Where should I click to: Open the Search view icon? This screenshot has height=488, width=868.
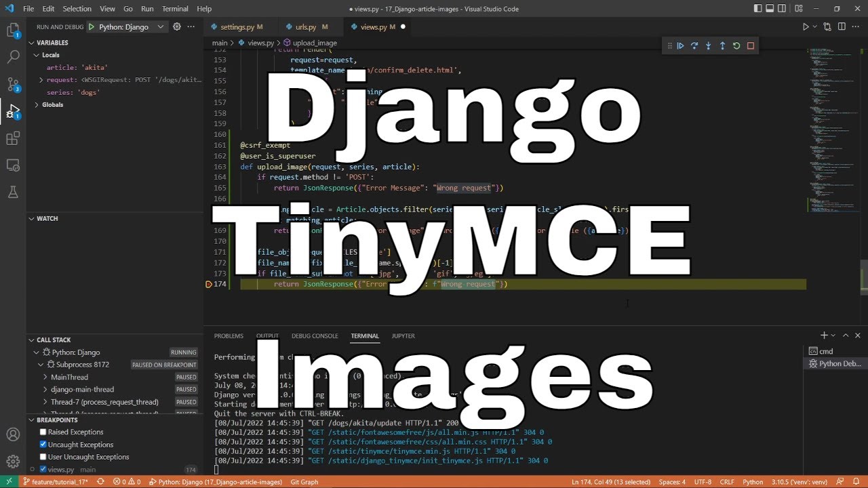point(13,58)
